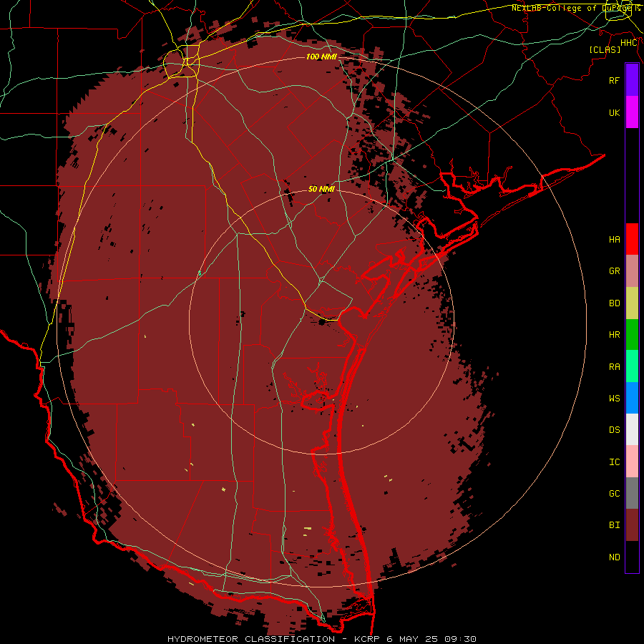644x644 pixels.
Task: Click the HA red legend swatch
Action: pos(632,239)
